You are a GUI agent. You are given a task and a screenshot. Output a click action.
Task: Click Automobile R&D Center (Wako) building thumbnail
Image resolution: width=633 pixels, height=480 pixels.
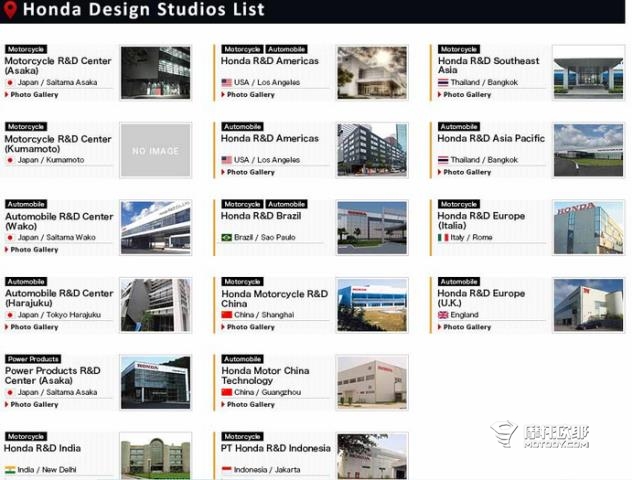[x=156, y=228]
